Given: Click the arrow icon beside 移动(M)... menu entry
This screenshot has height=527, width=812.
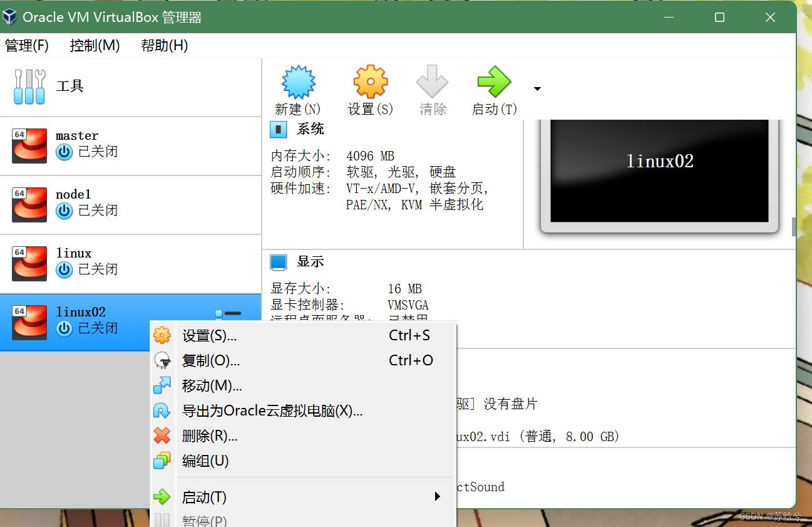Looking at the screenshot, I should tap(162, 385).
